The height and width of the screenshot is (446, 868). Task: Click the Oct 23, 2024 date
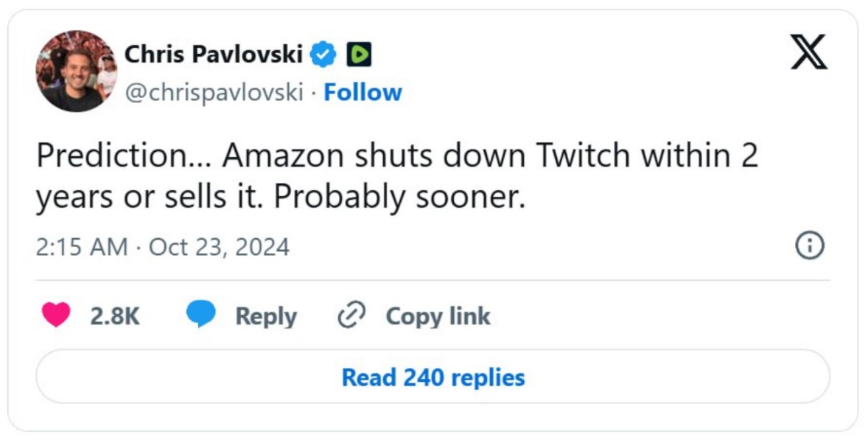pyautogui.click(x=219, y=246)
